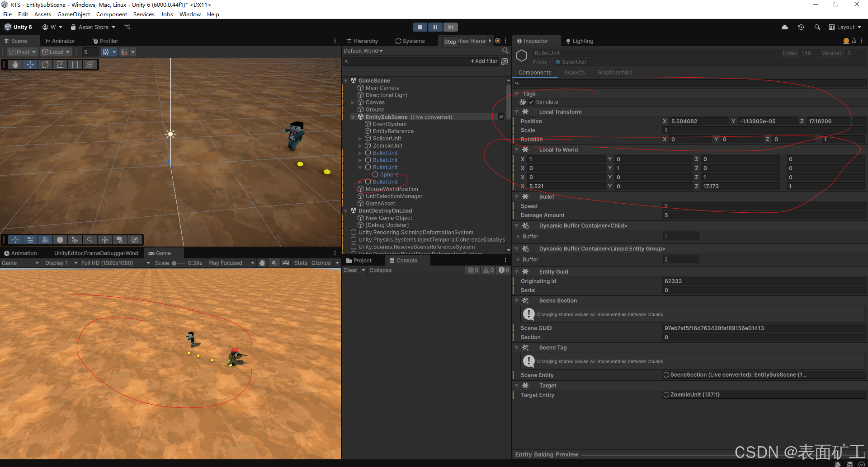This screenshot has height=467, width=868.
Task: Expand the ZombieUnit tree item
Action: point(360,146)
